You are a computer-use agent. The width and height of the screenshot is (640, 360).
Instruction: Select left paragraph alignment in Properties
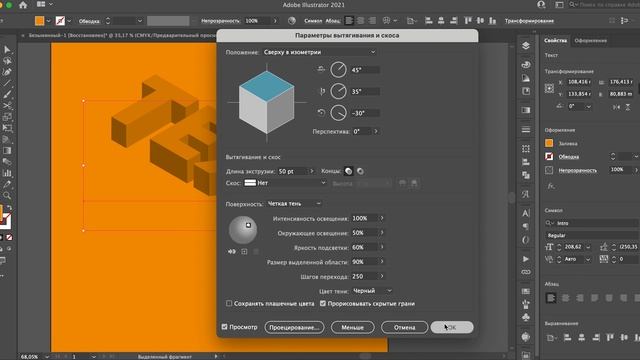click(551, 298)
